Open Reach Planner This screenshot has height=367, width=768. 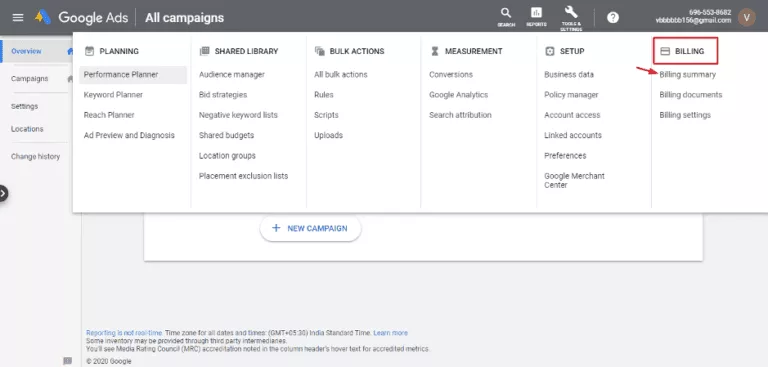pos(109,115)
